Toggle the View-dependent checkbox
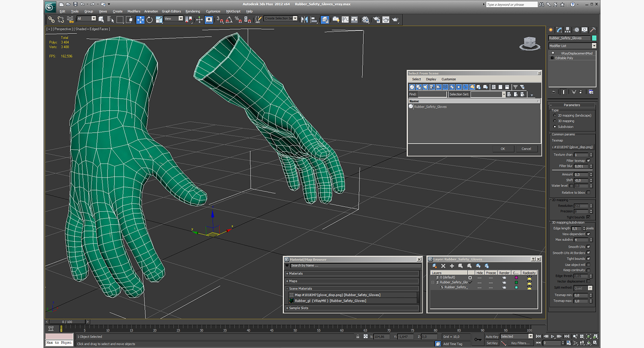The height and width of the screenshot is (348, 644). tap(588, 234)
